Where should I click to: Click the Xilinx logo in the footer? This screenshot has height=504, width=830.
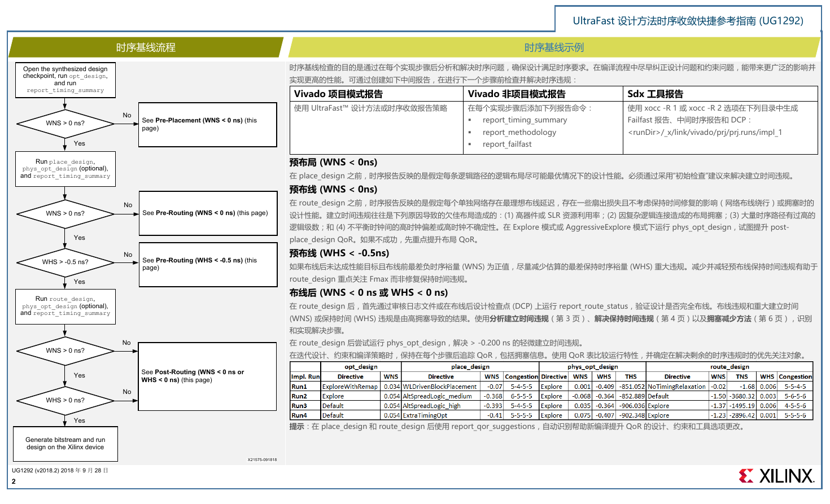coord(776,476)
